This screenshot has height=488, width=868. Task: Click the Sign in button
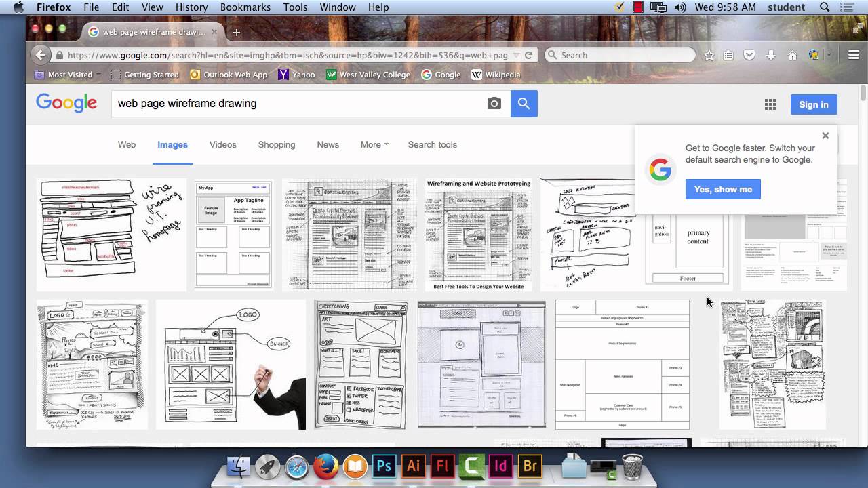pos(814,104)
